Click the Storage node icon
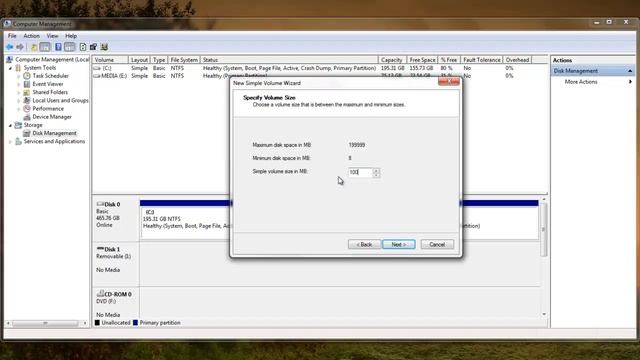640x360 pixels. coord(18,125)
